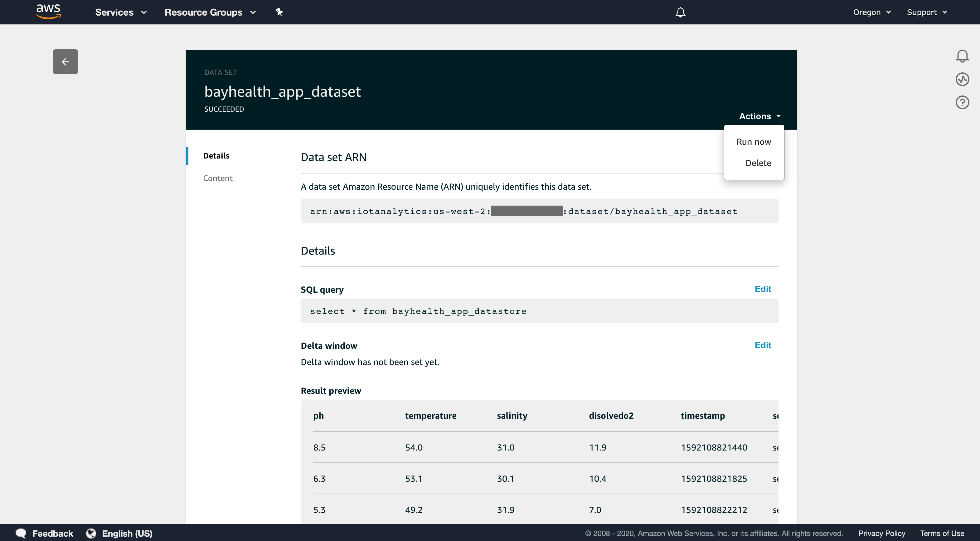980x541 pixels.
Task: Open the Oregon region dropdown
Action: click(x=871, y=12)
